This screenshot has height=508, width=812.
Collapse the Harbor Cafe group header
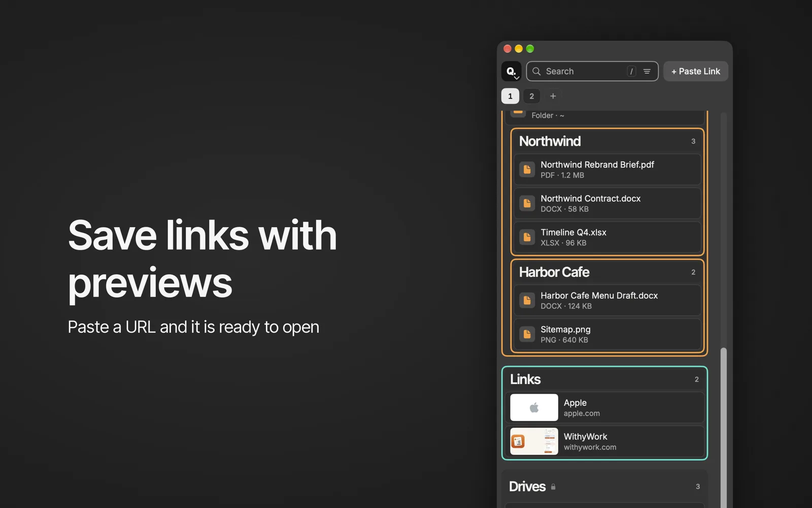(x=607, y=272)
